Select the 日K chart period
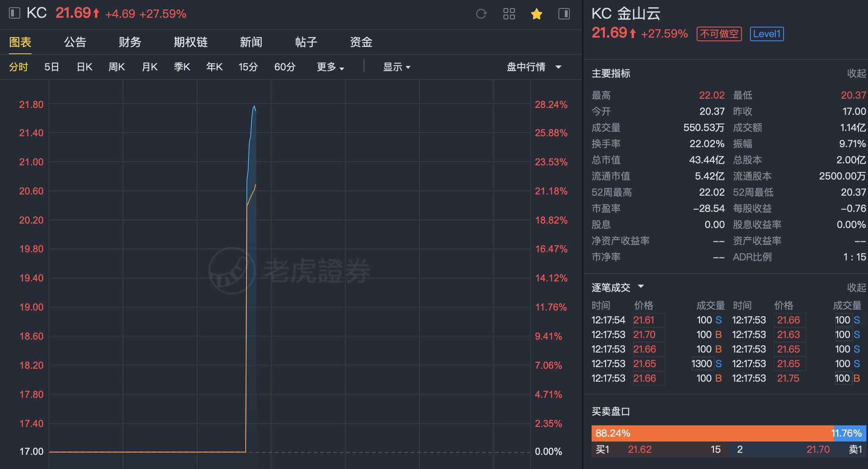The height and width of the screenshot is (469, 868). pyautogui.click(x=84, y=67)
